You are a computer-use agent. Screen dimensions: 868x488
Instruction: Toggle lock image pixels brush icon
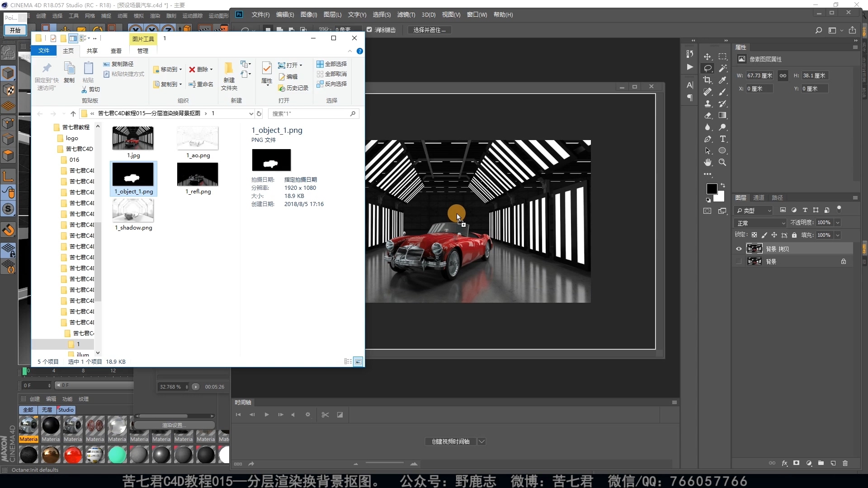point(764,235)
